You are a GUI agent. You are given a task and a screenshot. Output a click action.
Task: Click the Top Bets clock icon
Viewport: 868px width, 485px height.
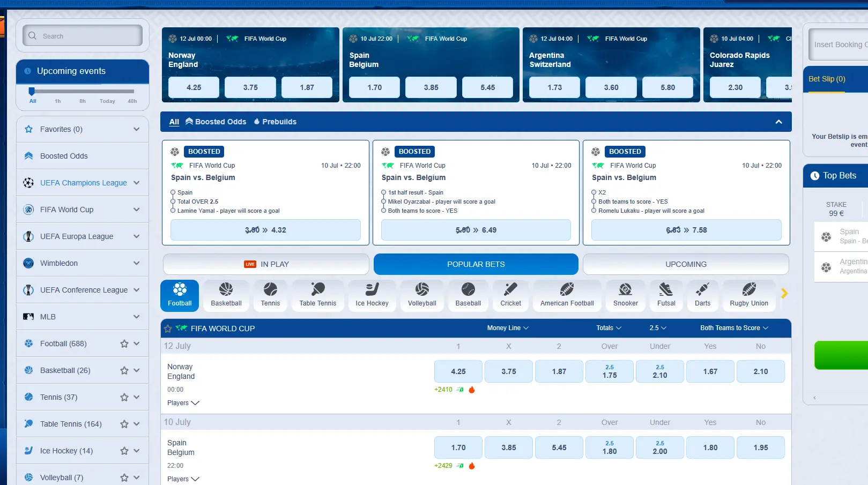point(815,176)
